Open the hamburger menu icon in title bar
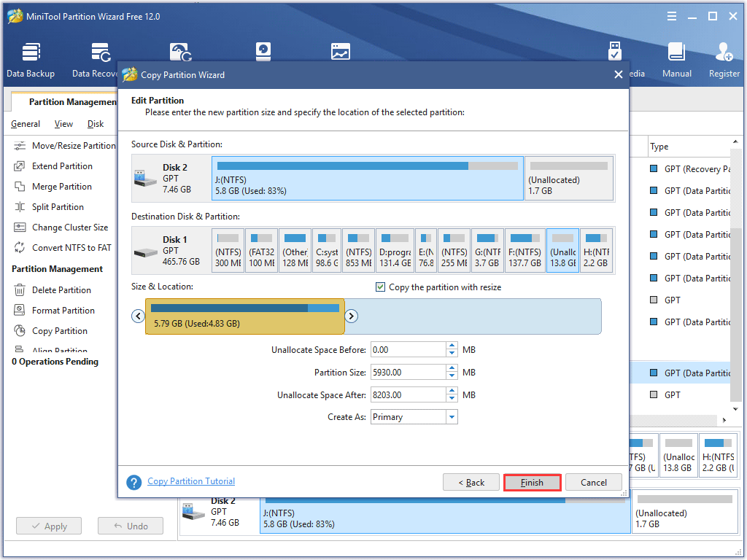The height and width of the screenshot is (560, 747). click(x=672, y=16)
